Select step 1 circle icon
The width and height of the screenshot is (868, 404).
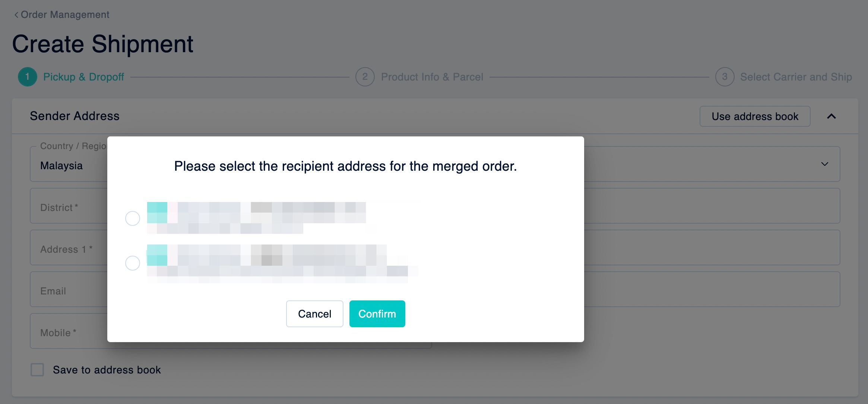coord(28,77)
